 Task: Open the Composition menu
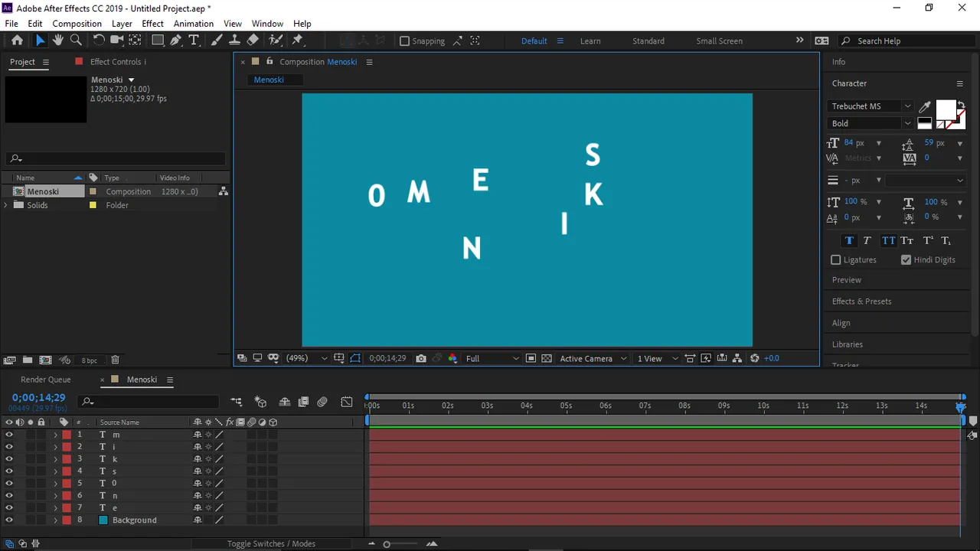click(x=77, y=24)
